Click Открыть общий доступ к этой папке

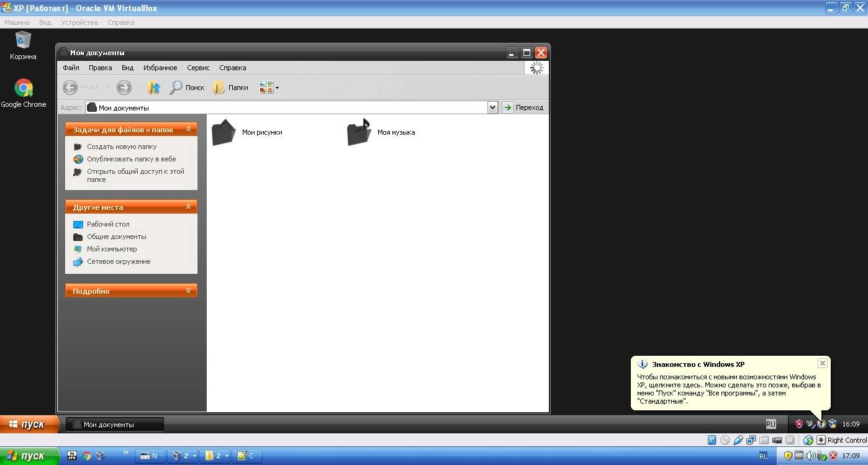pos(135,175)
